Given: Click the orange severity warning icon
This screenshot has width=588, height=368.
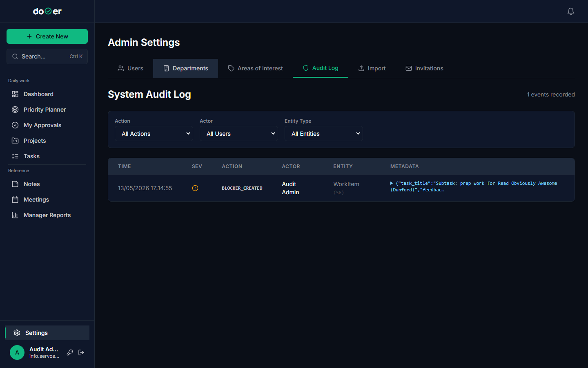Looking at the screenshot, I should click(x=195, y=188).
